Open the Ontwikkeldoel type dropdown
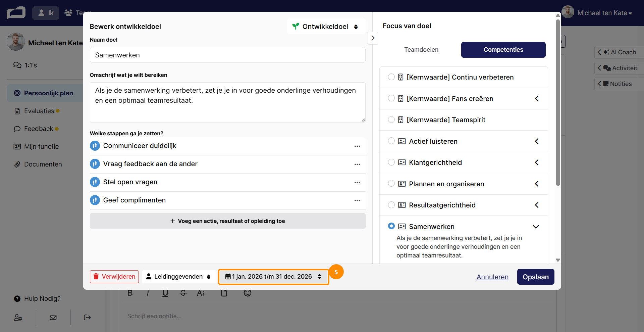Viewport: 644px width, 332px height. click(x=326, y=27)
